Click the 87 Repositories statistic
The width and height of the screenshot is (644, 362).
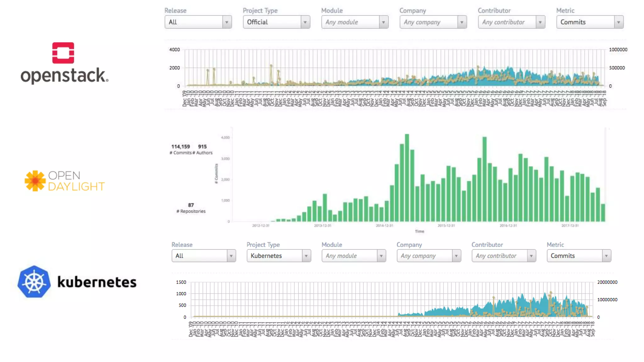(191, 208)
